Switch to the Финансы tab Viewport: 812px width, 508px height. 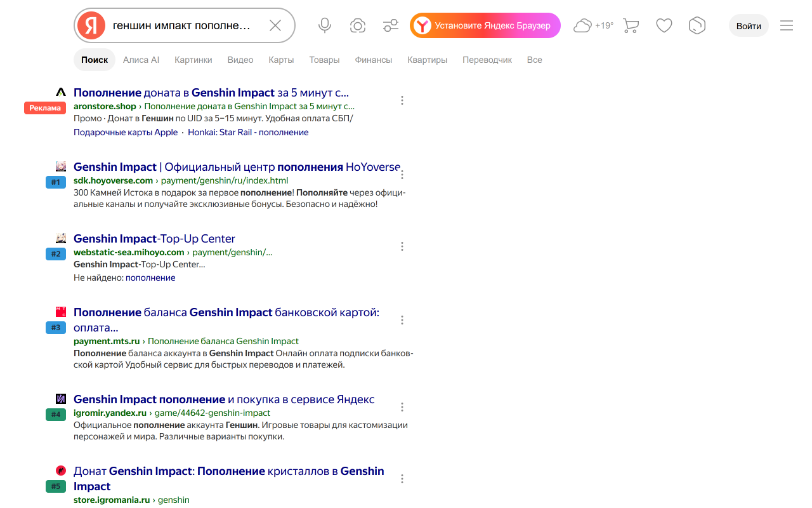(374, 60)
